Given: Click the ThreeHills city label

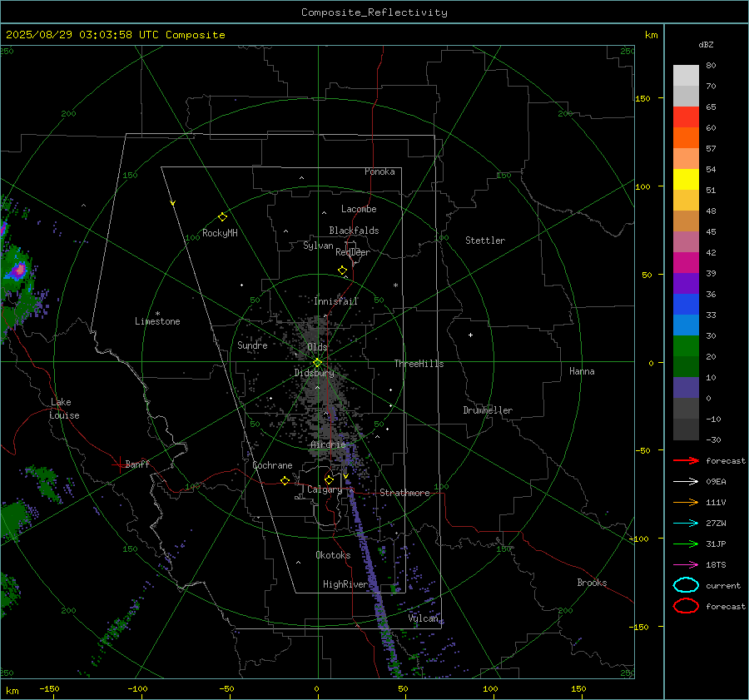Looking at the screenshot, I should tap(419, 364).
